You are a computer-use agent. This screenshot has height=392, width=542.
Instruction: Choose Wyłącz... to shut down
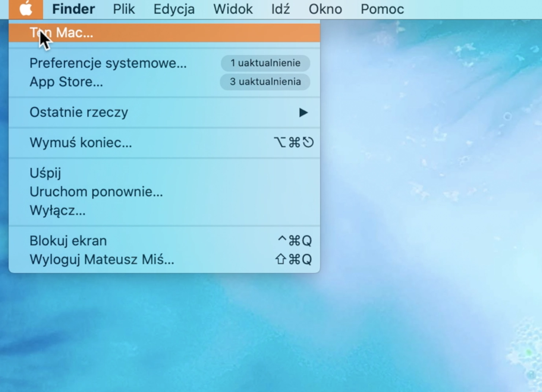point(164,211)
